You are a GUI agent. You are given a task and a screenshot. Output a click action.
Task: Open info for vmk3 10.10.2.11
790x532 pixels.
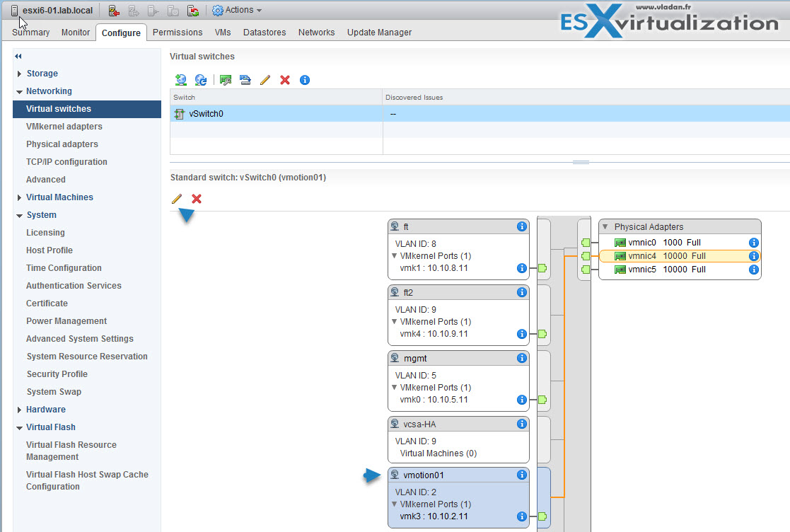pos(522,516)
